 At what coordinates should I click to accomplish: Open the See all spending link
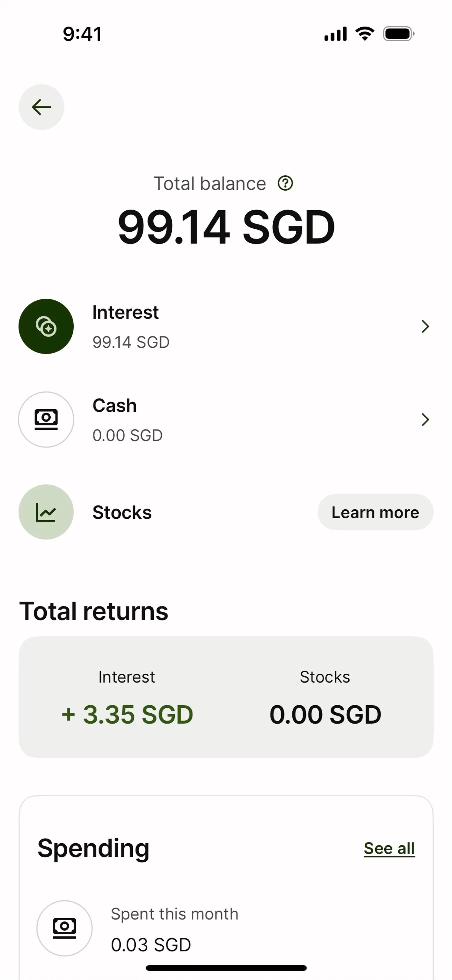click(x=389, y=848)
